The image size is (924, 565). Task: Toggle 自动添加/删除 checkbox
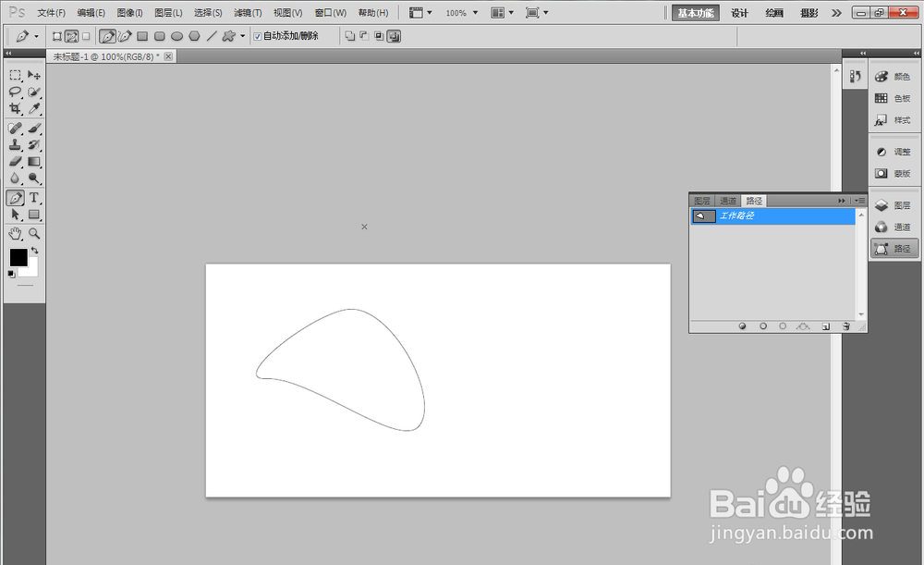(258, 37)
